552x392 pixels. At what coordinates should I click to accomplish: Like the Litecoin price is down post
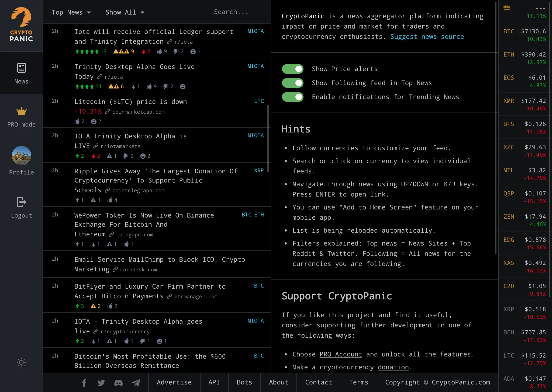[80, 121]
